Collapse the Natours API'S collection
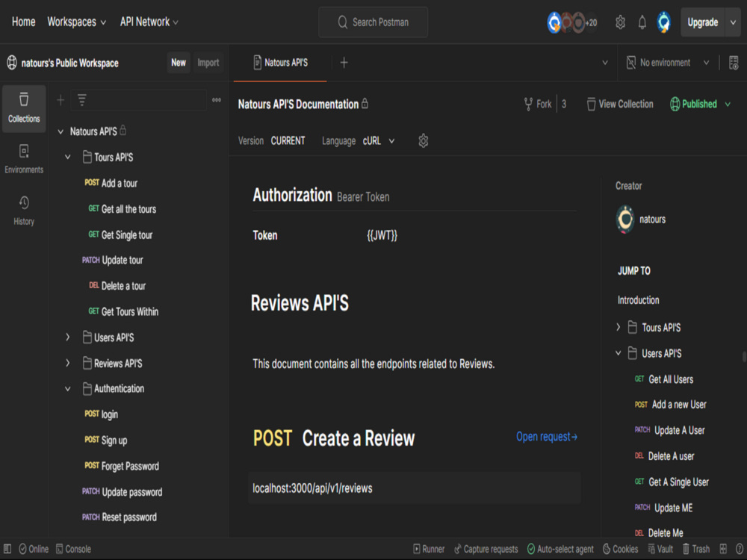The width and height of the screenshot is (747, 560). (61, 131)
